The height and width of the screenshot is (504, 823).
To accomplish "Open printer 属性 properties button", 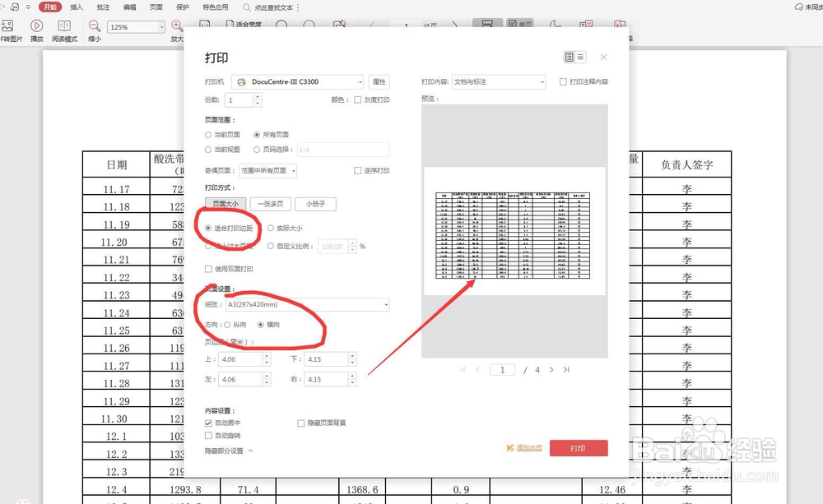I will point(379,81).
